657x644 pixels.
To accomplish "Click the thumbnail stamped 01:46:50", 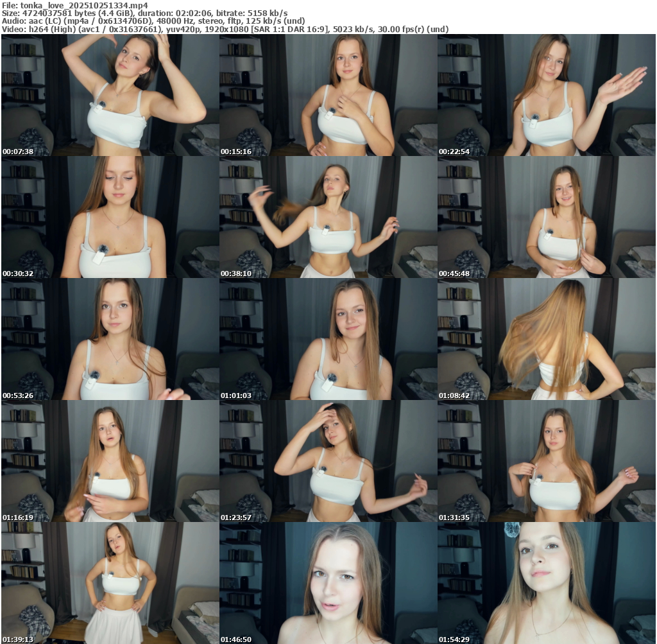I will (x=328, y=583).
